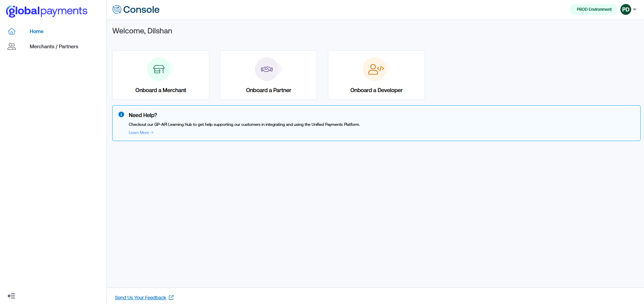
Task: Collapse the sidebar with the bottom-left arrow icon
Action: pyautogui.click(x=11, y=296)
